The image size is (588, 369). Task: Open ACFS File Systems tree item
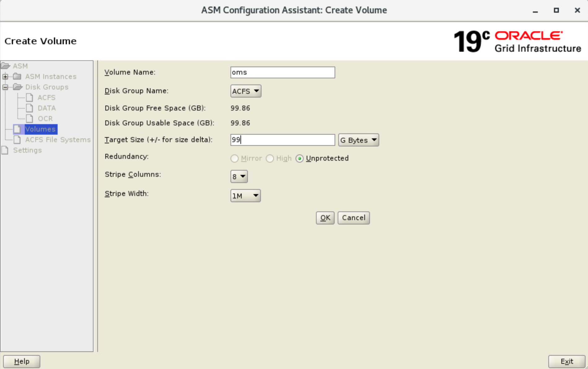pyautogui.click(x=58, y=140)
